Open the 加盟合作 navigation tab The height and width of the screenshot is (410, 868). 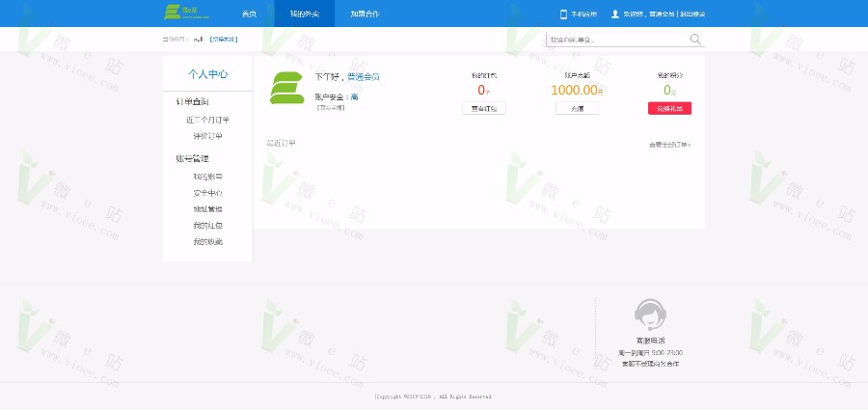pos(365,14)
